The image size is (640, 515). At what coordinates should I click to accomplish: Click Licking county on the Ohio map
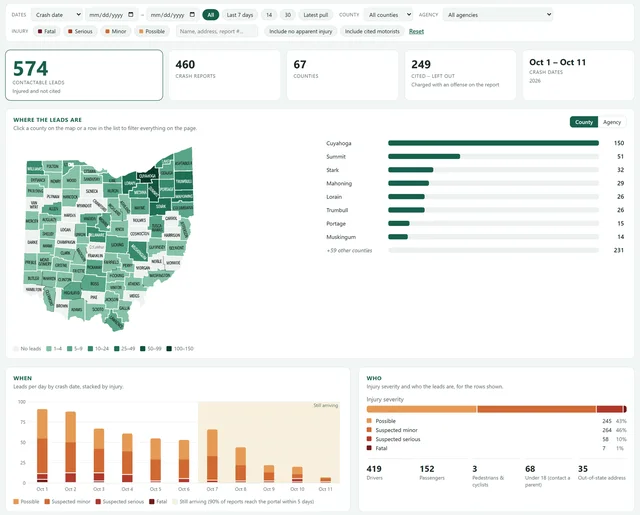click(117, 245)
